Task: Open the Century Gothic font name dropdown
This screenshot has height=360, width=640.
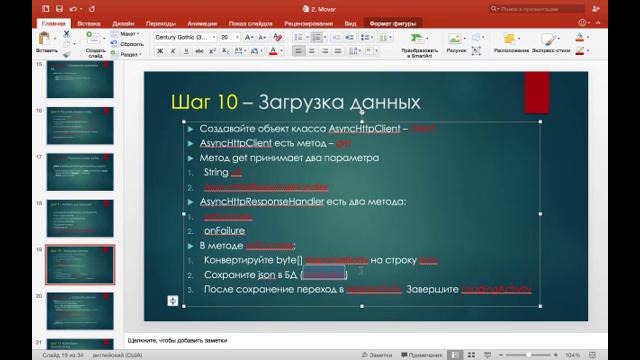Action: 213,37
